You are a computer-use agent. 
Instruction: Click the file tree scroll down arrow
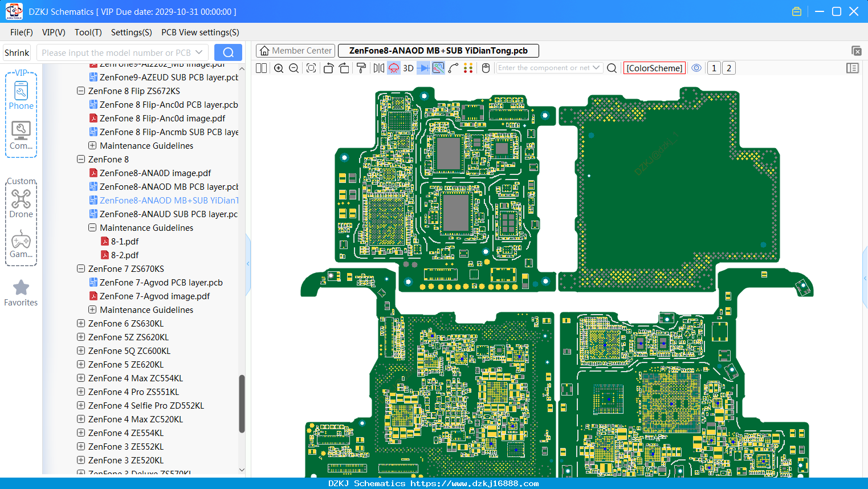(x=242, y=470)
